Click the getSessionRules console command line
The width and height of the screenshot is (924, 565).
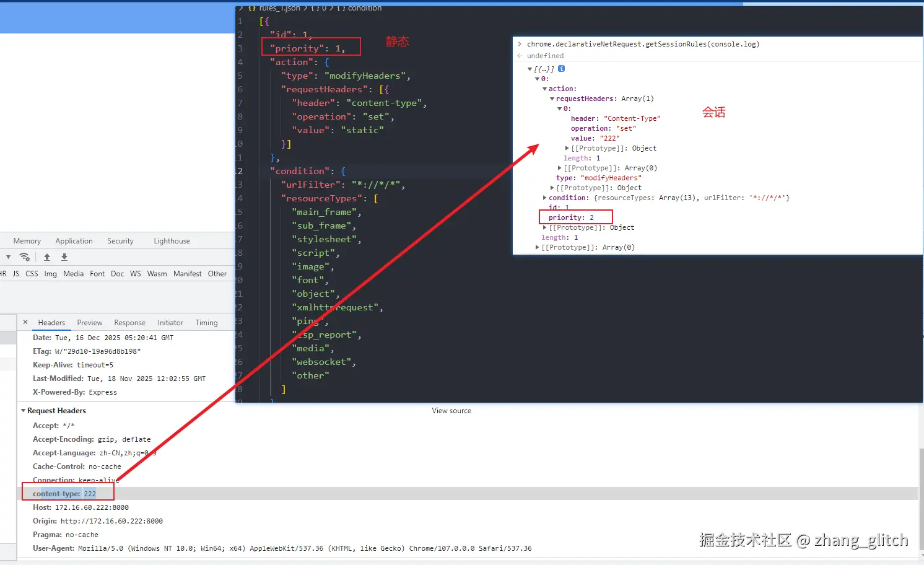pyautogui.click(x=643, y=44)
